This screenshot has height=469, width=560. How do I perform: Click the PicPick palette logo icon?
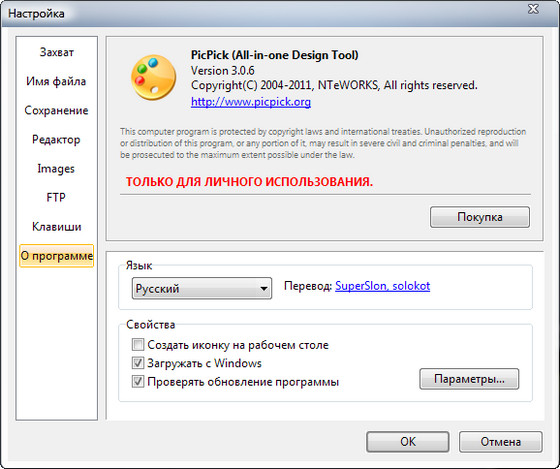coord(154,77)
